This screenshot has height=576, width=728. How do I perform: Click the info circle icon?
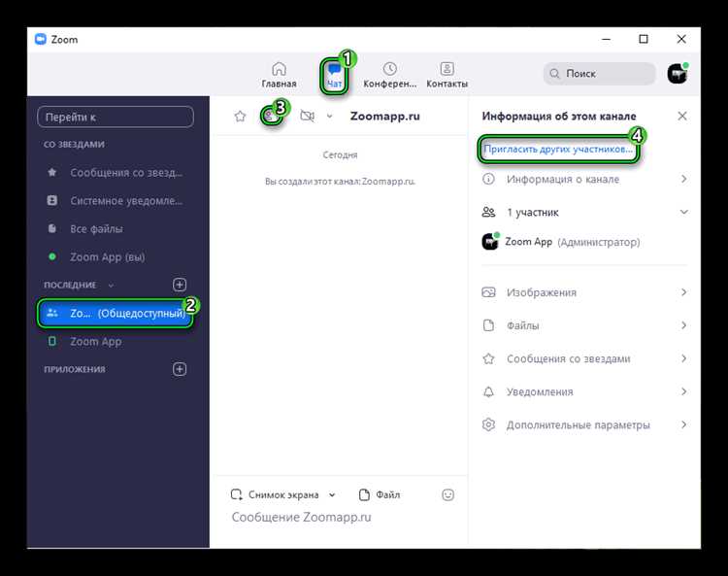coord(488,179)
